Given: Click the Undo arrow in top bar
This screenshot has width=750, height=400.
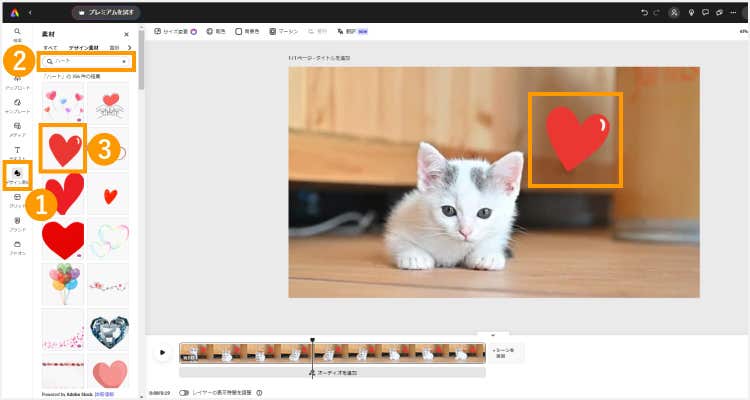Looking at the screenshot, I should tap(642, 13).
